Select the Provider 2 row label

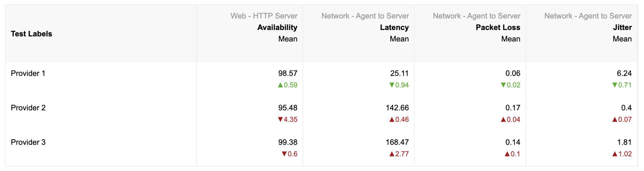tap(28, 108)
